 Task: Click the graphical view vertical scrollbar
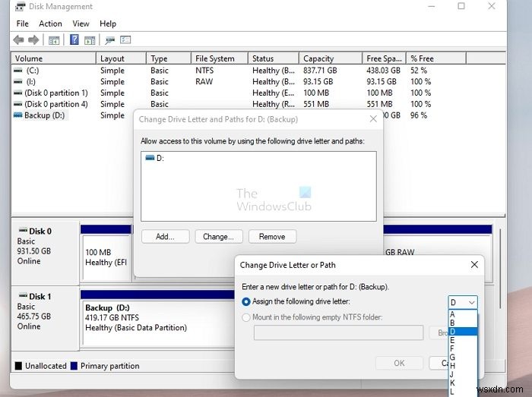coord(500,268)
